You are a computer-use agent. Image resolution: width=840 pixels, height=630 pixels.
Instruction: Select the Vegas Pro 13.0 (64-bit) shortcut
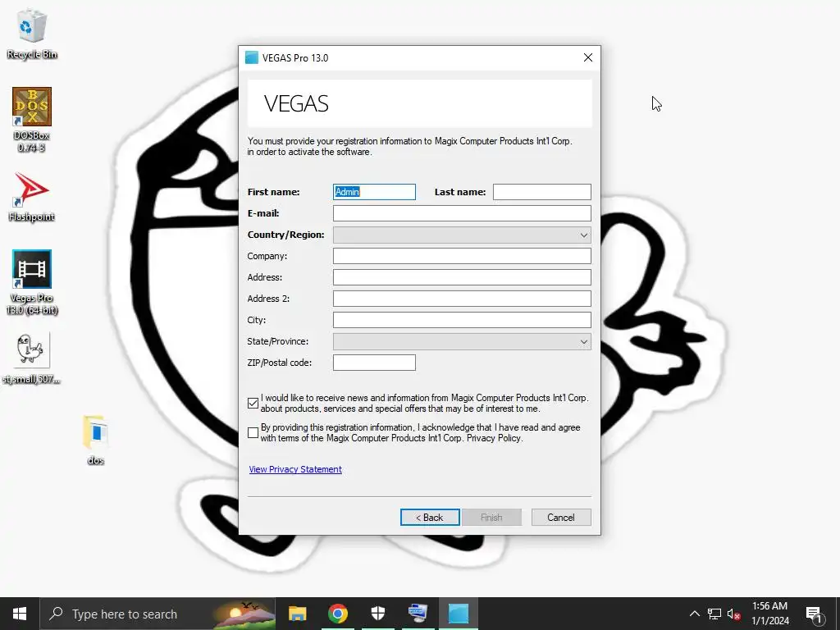(x=32, y=282)
